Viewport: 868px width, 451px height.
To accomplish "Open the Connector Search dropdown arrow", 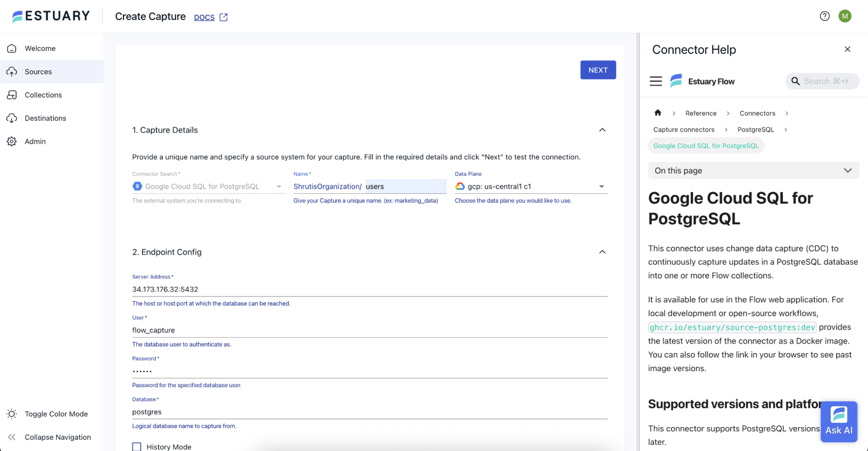I will [x=279, y=186].
